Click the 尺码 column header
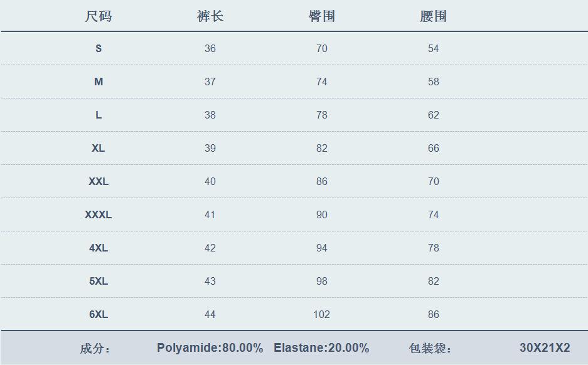Viewport: 588px width, 365px height. 99,16
